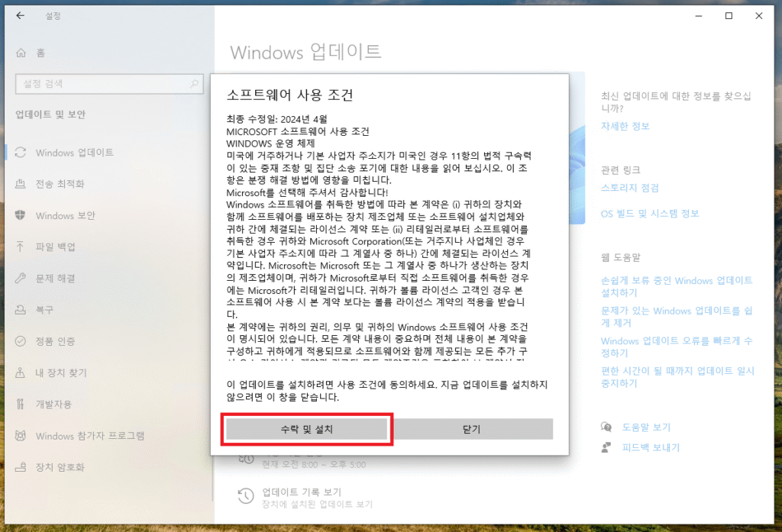Viewport: 782px width, 532px height.
Task: Click the active hours clock icon
Action: [x=246, y=459]
